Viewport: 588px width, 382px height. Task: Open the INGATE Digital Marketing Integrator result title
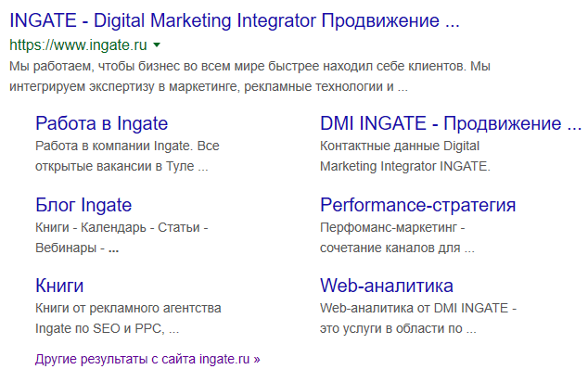(235, 20)
